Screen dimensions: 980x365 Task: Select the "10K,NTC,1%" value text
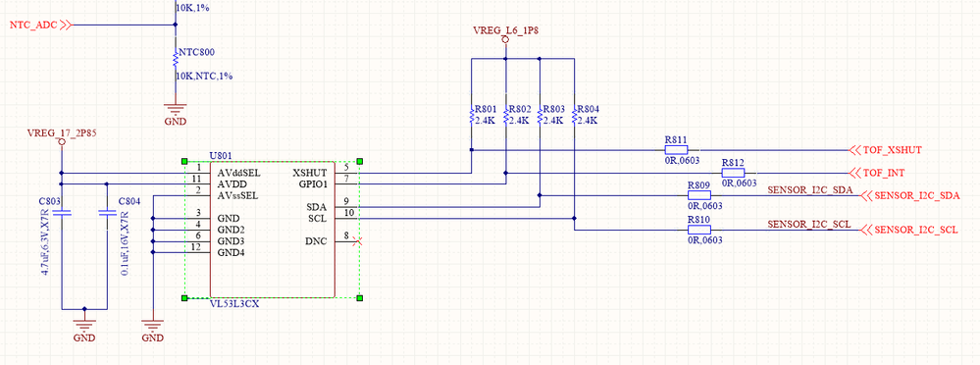coord(204,77)
